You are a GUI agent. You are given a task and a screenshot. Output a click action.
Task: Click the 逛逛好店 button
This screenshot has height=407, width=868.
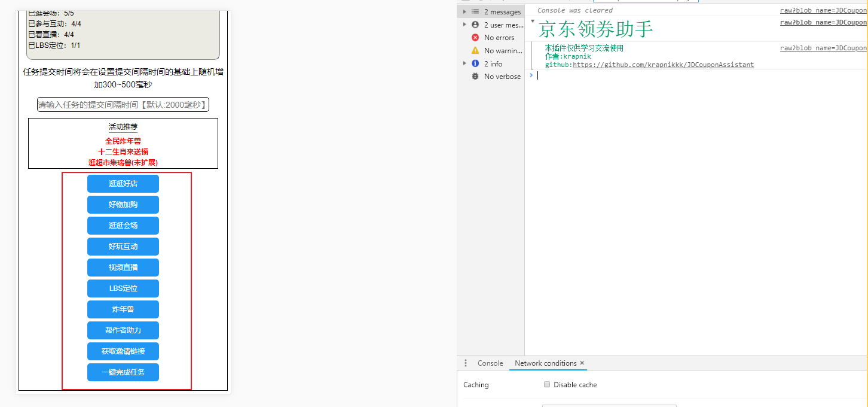pos(123,184)
